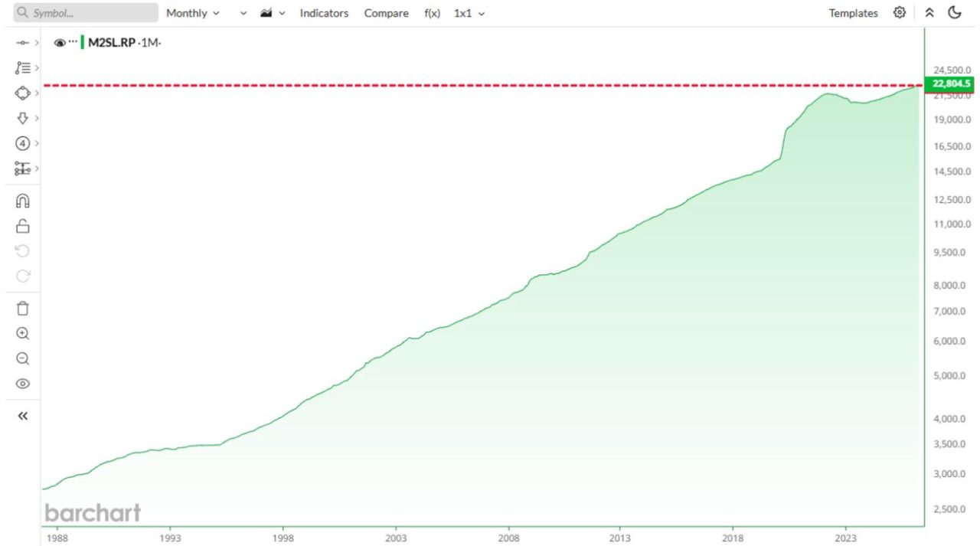Select the Fibonacci/levels tool icon
The image size is (980, 546).
coord(22,68)
